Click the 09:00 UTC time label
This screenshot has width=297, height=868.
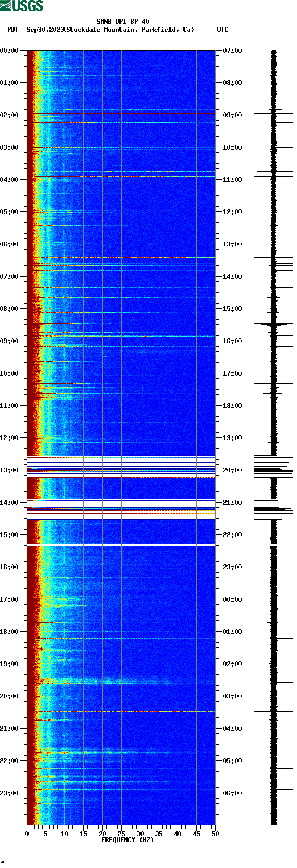click(232, 115)
